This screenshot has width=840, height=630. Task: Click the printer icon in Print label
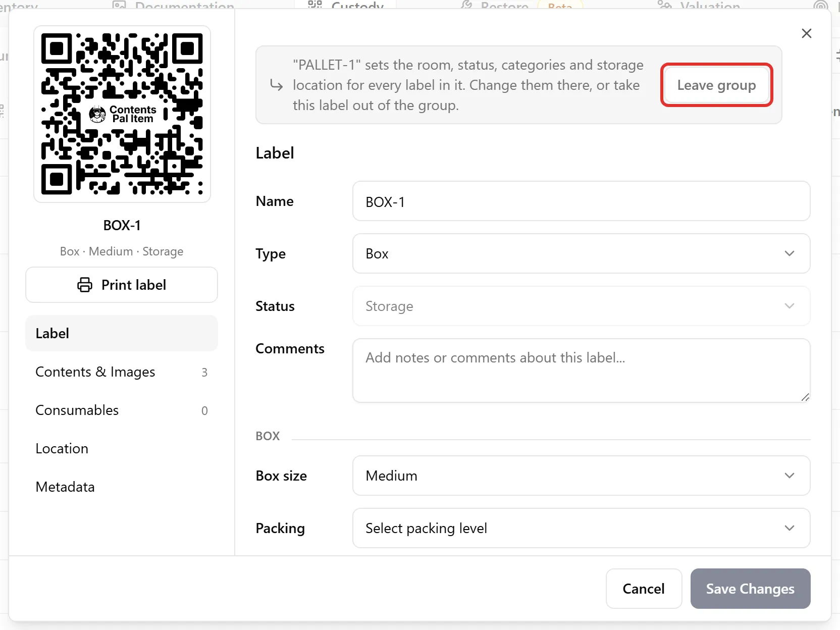pyautogui.click(x=84, y=285)
